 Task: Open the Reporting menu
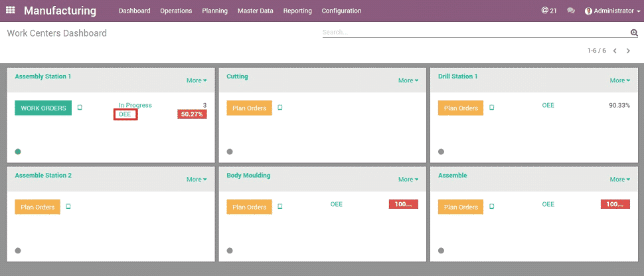pos(297,11)
